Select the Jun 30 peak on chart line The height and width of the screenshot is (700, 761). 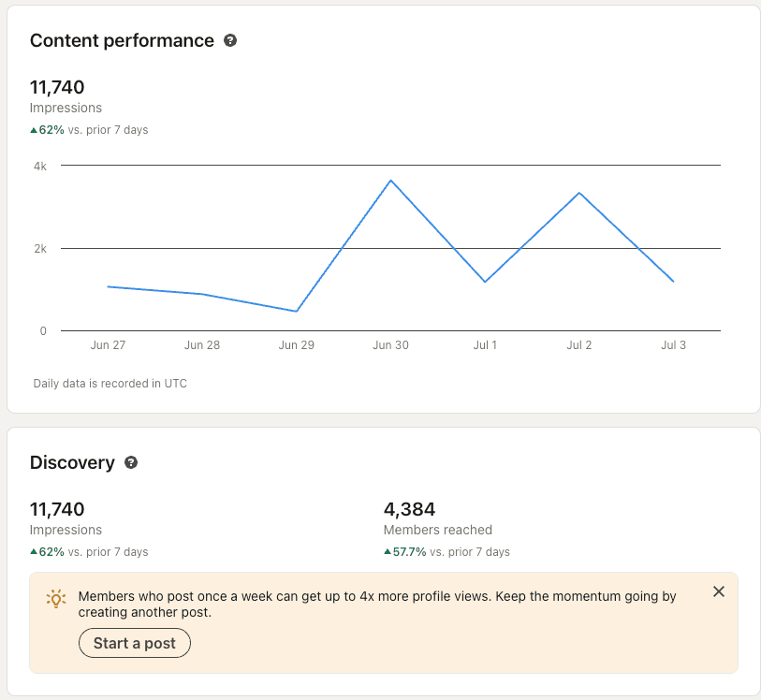pyautogui.click(x=390, y=180)
